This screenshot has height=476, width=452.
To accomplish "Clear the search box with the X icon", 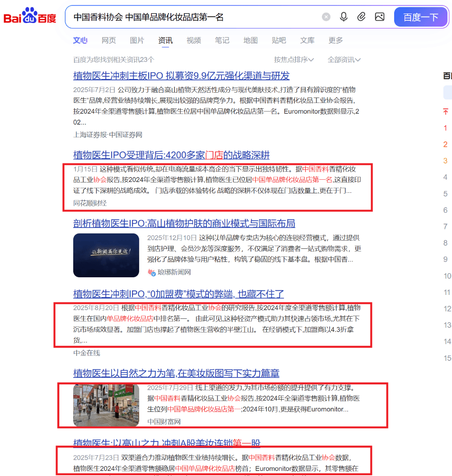I will (x=326, y=17).
